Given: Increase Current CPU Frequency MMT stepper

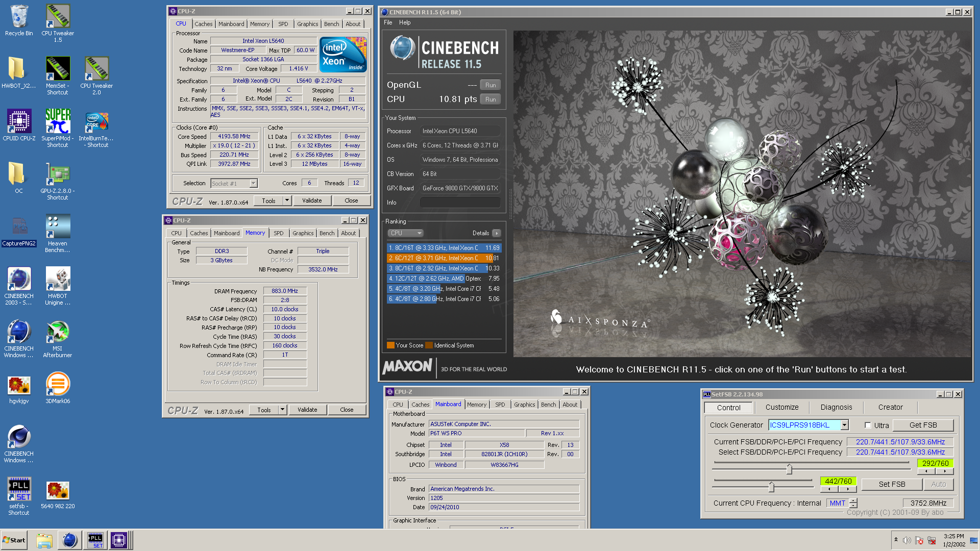Looking at the screenshot, I should coord(853,500).
